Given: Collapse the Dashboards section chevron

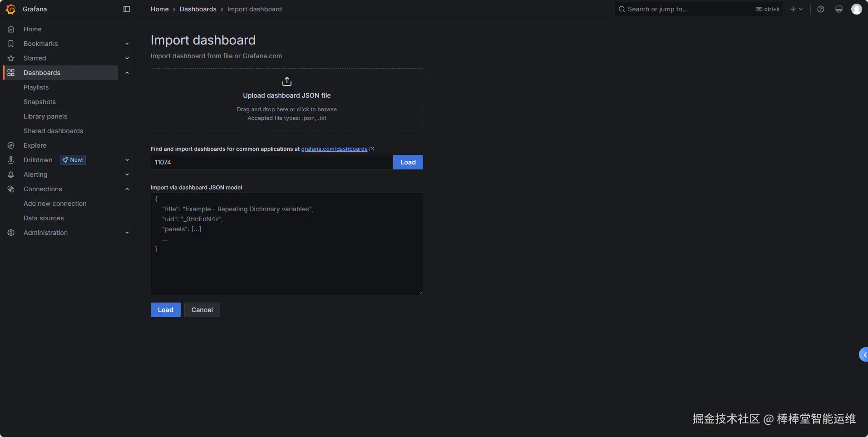Looking at the screenshot, I should point(127,73).
